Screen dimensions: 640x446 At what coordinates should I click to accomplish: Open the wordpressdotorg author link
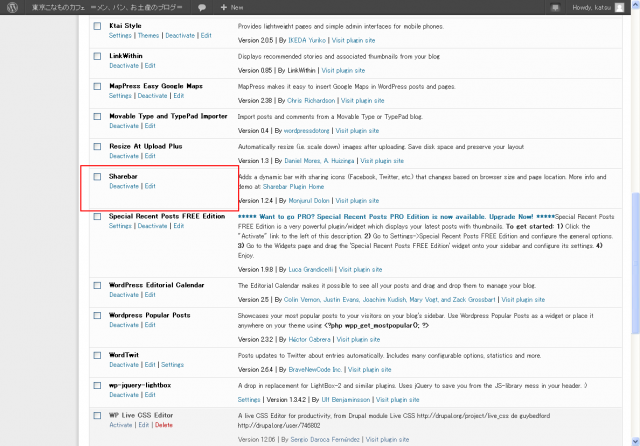pos(307,131)
